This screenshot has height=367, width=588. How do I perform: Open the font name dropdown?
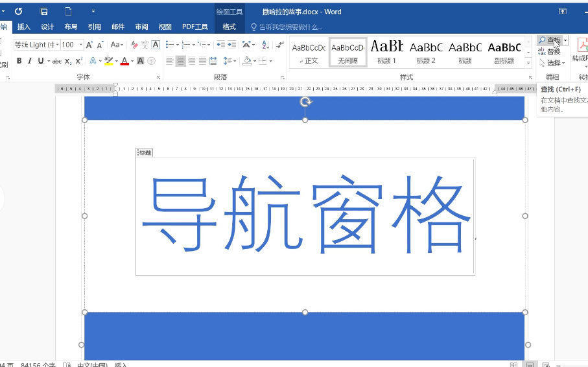[x=58, y=45]
